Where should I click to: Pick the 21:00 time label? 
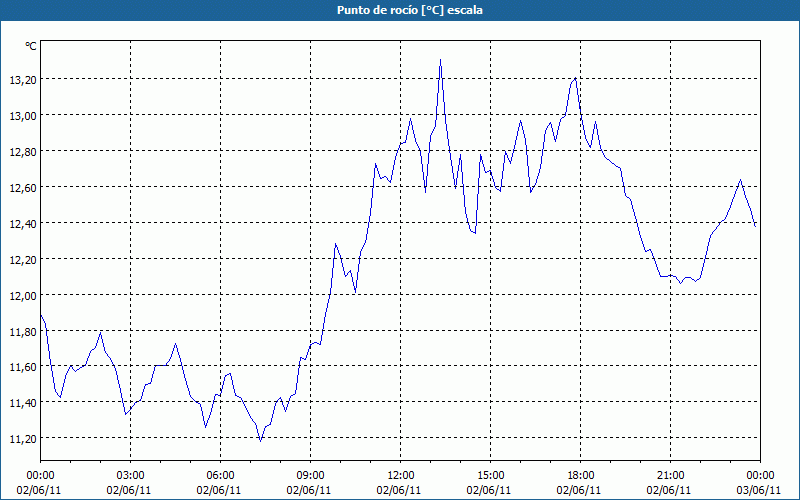click(x=670, y=476)
